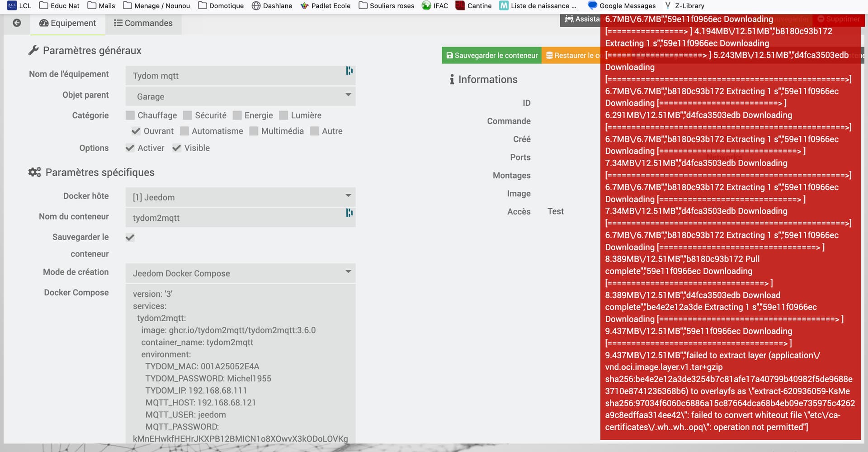Uncheck the Activer option
The image size is (868, 452).
click(130, 148)
